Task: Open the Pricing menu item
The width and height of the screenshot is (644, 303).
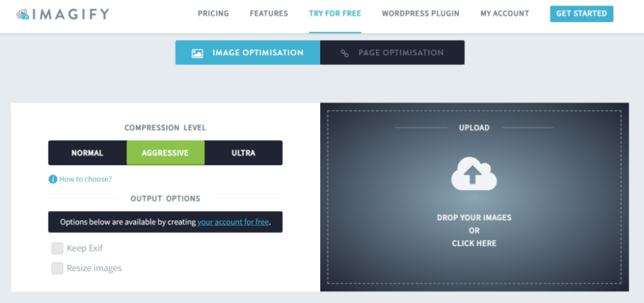Action: [213, 14]
